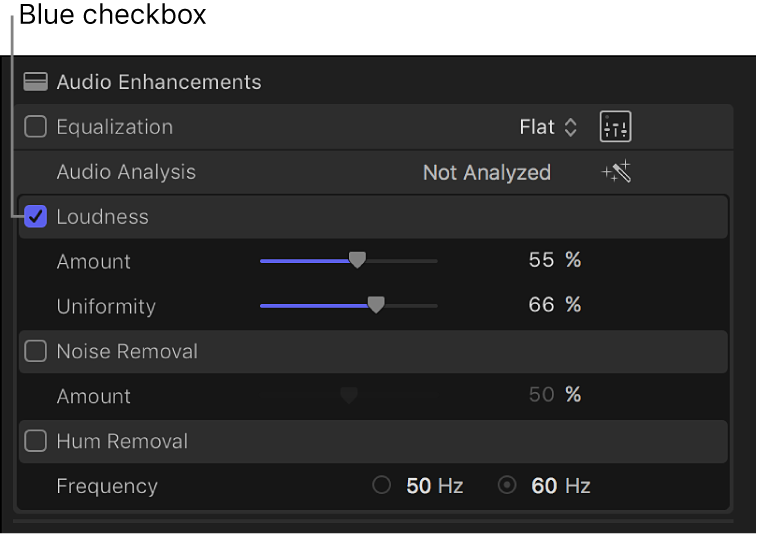The image size is (758, 535).
Task: Click the Not Analyzed status text
Action: tap(486, 172)
